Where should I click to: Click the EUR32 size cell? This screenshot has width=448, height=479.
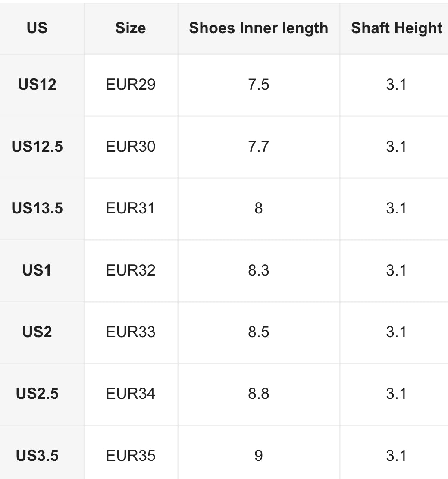click(x=130, y=270)
